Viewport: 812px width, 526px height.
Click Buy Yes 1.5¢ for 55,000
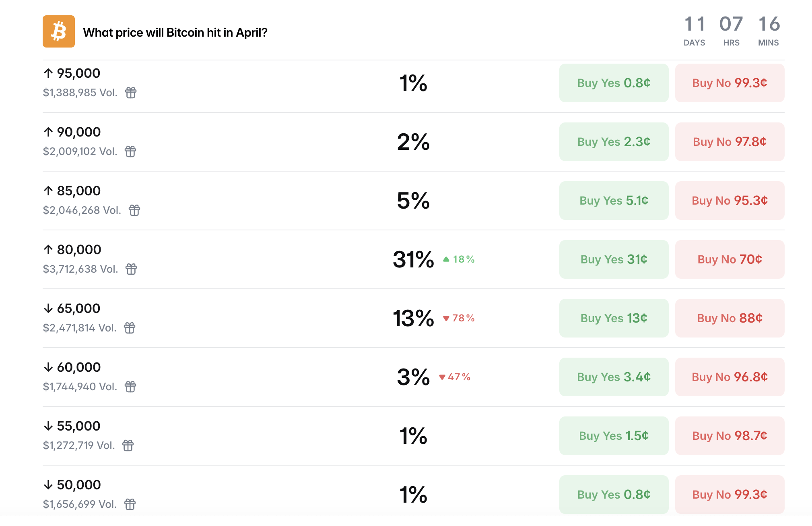[613, 436]
